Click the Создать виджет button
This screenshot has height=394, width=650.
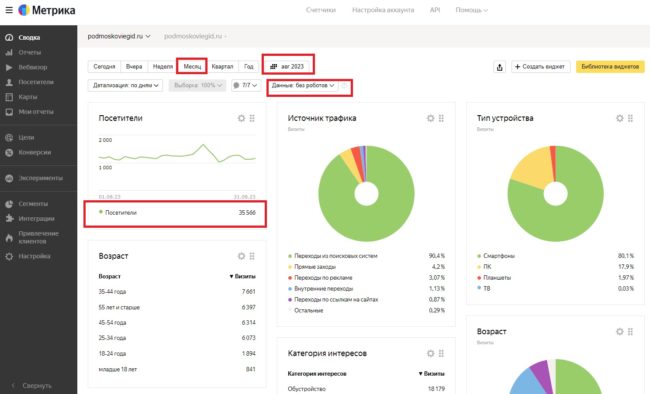tap(541, 67)
